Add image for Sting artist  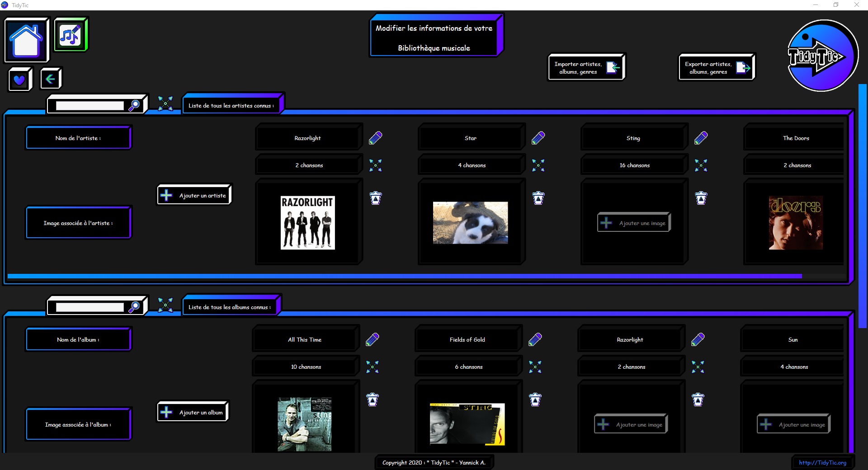tap(634, 223)
